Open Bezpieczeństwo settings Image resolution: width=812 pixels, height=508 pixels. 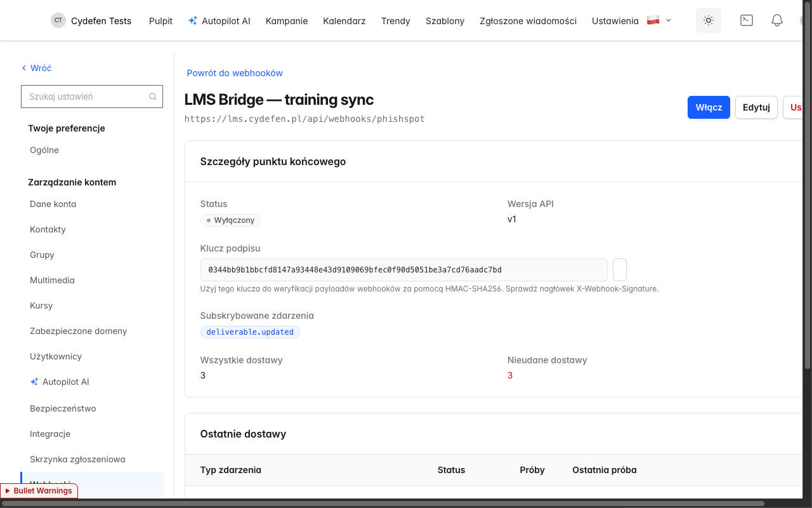pyautogui.click(x=63, y=408)
